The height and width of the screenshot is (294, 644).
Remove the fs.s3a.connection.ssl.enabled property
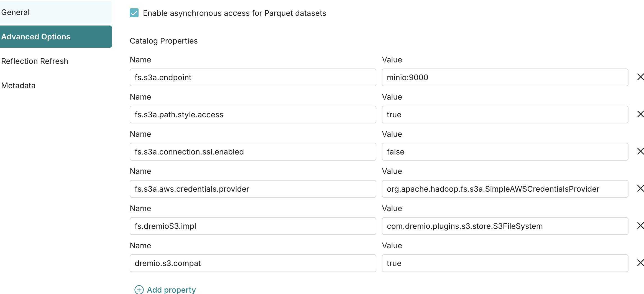640,151
